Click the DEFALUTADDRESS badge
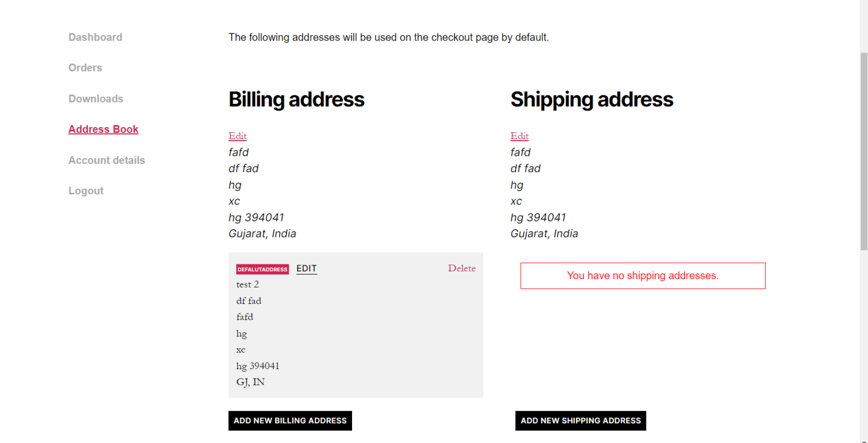Viewport: 868px width, 443px height. tap(262, 270)
